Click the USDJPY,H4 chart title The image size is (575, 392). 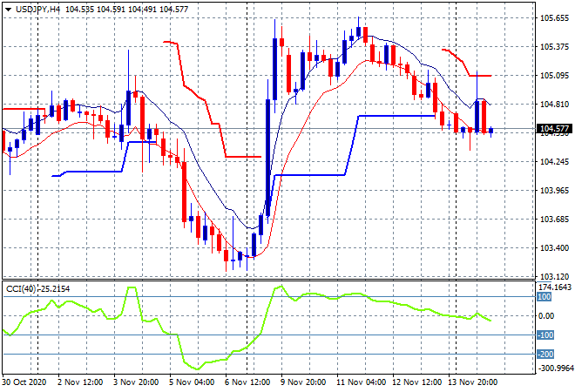tap(44, 9)
